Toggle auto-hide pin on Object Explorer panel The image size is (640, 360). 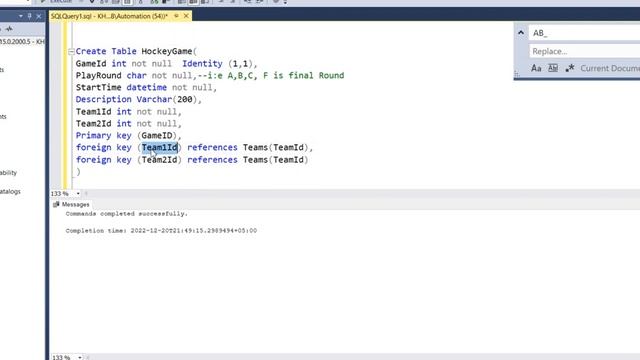(x=29, y=16)
